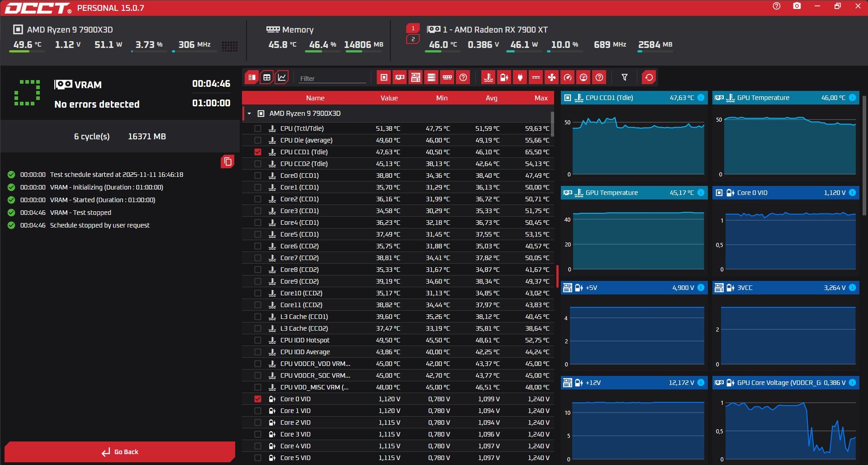Image resolution: width=868 pixels, height=465 pixels.
Task: Switch to the grid layout view icon
Action: [267, 77]
